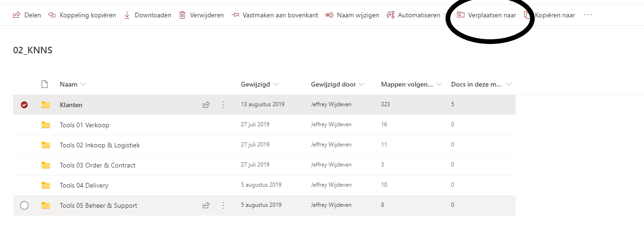
Task: Expand the Gewijzigd door column dropdown
Action: pyautogui.click(x=362, y=85)
